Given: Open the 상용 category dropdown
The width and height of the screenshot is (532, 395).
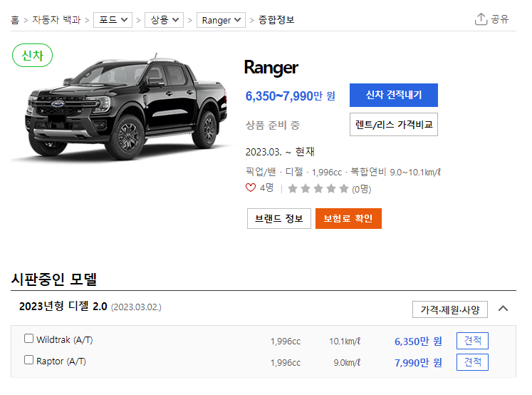Looking at the screenshot, I should coord(164,20).
